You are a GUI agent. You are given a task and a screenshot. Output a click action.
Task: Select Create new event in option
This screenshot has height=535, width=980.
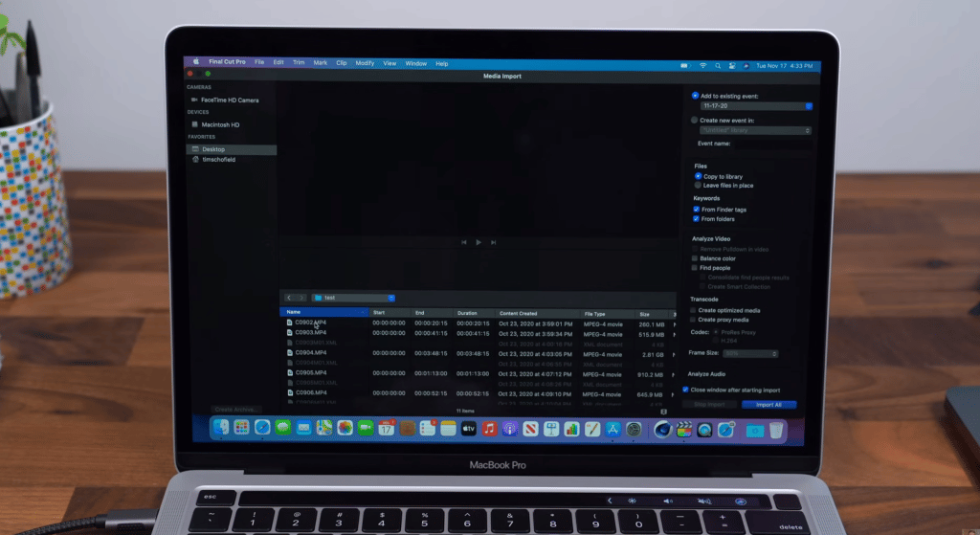click(x=695, y=120)
